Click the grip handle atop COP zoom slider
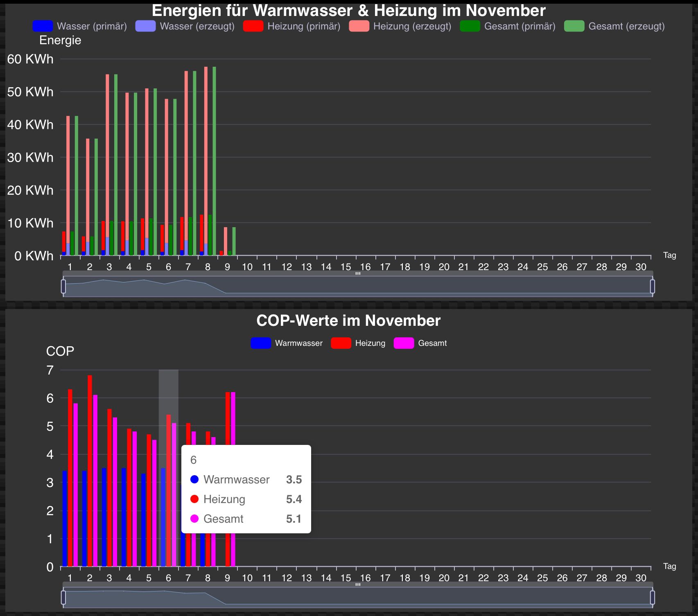 click(x=358, y=584)
